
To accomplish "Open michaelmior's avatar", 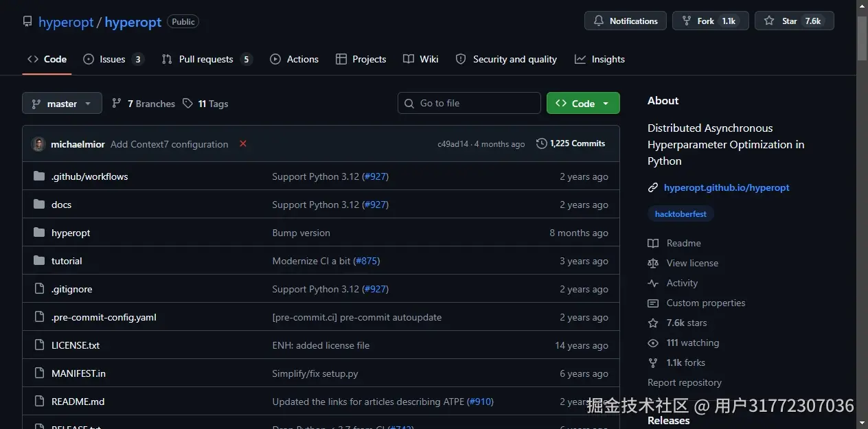I will tap(38, 144).
